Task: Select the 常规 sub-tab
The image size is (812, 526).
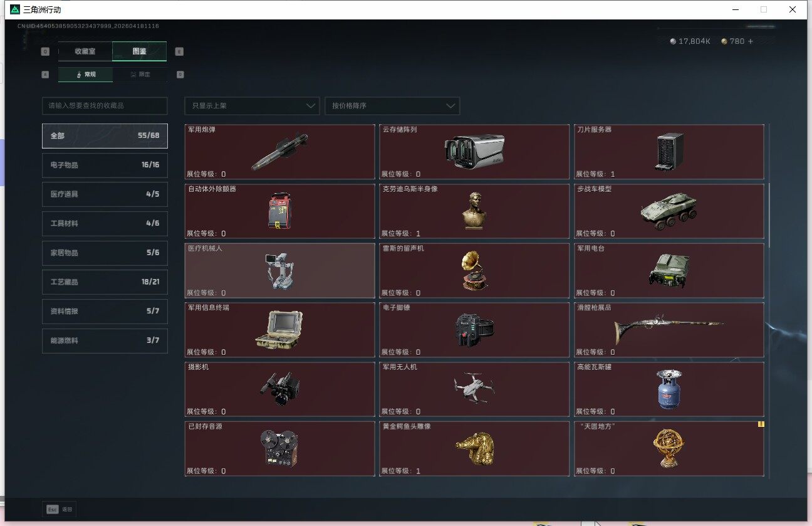Action: [86, 75]
